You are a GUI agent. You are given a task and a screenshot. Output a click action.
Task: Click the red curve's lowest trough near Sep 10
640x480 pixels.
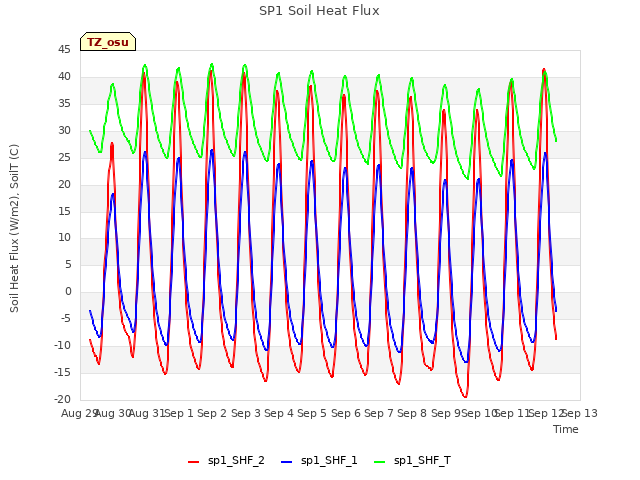click(x=465, y=396)
